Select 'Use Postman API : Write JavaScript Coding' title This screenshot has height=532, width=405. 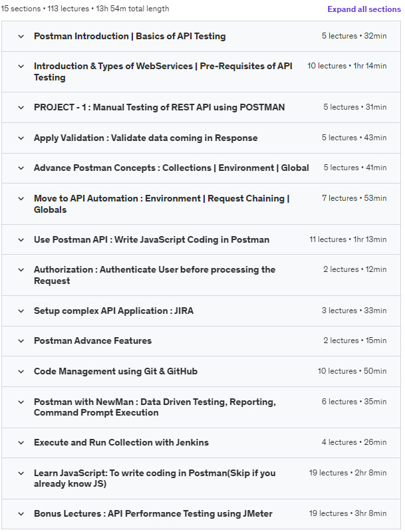[151, 239]
